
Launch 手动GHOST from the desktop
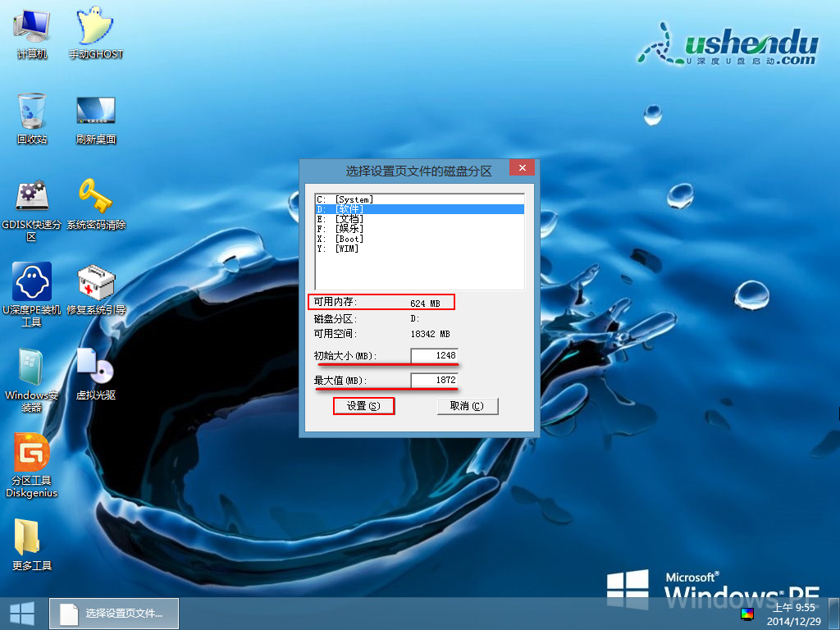(95, 32)
